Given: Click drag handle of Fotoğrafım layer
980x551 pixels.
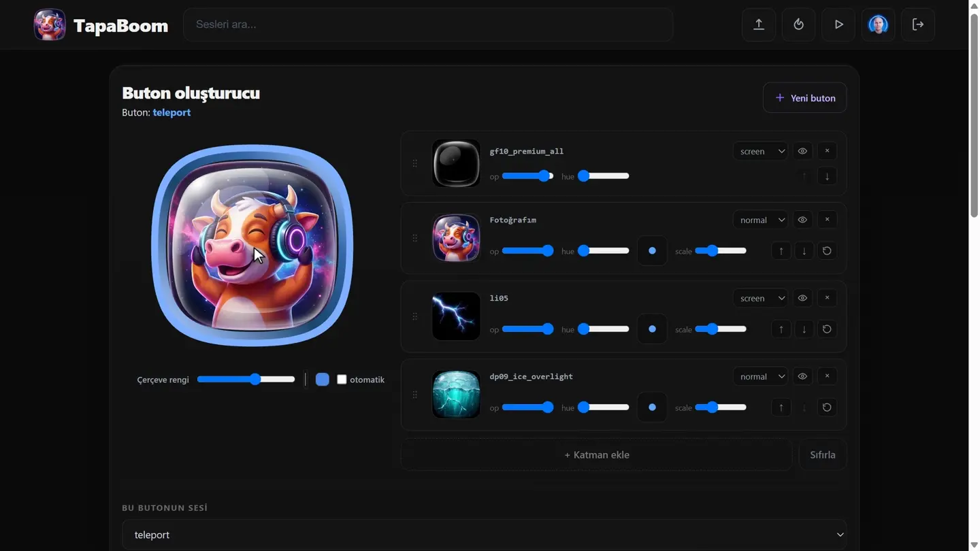Looking at the screenshot, I should (x=415, y=238).
